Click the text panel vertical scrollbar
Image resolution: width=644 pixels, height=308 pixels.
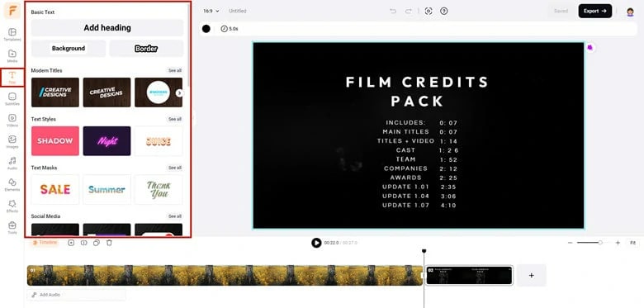(188, 45)
